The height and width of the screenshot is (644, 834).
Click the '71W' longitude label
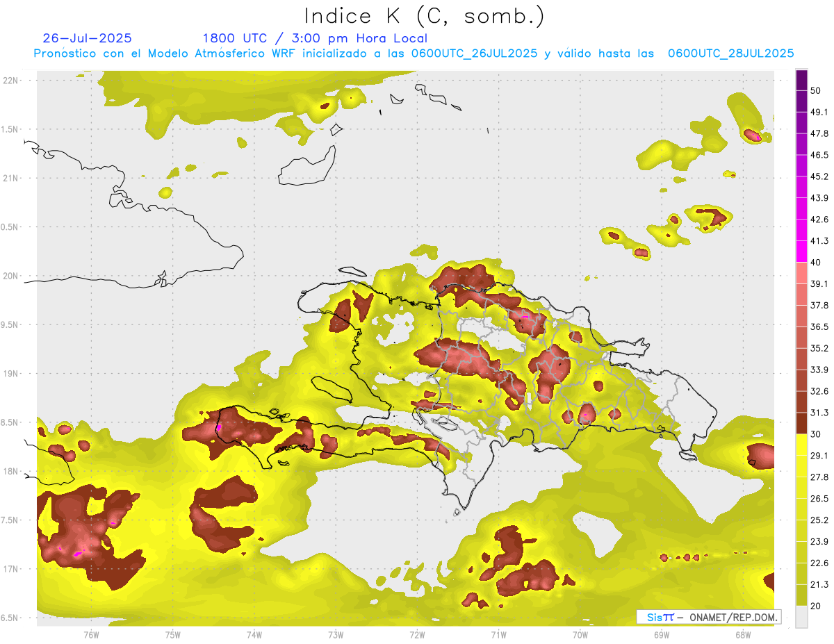click(x=498, y=635)
